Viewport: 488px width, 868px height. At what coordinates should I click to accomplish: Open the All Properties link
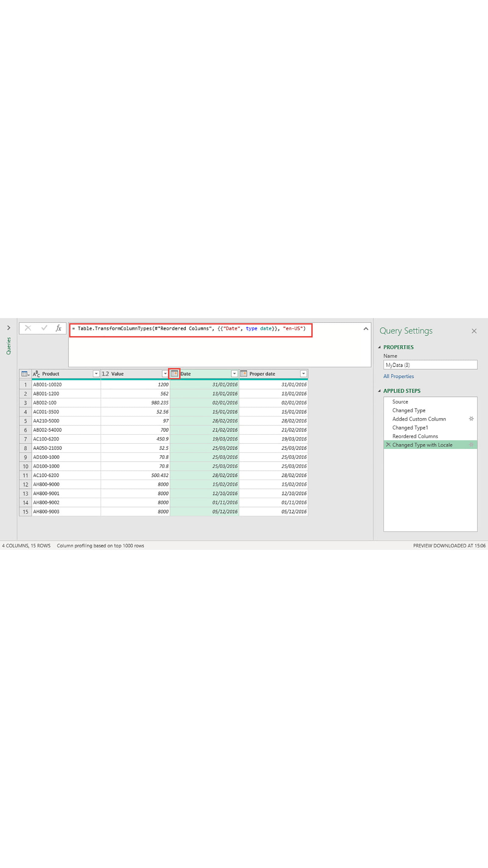click(398, 376)
